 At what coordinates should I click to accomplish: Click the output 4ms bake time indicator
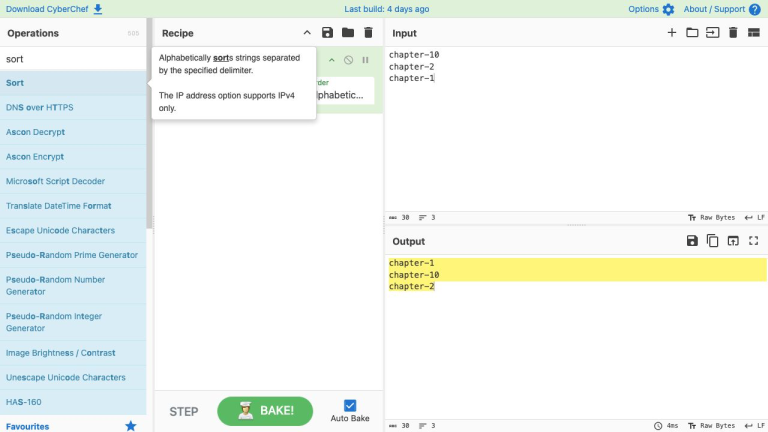666,426
